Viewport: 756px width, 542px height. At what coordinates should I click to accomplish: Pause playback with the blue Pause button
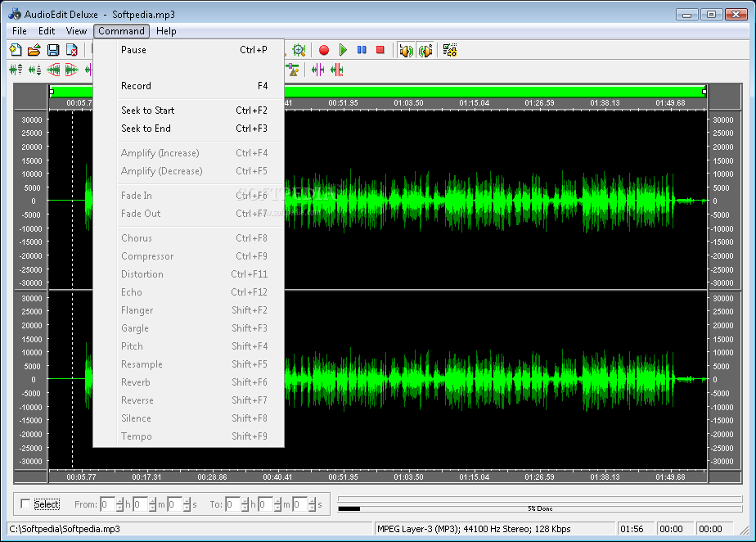(362, 51)
